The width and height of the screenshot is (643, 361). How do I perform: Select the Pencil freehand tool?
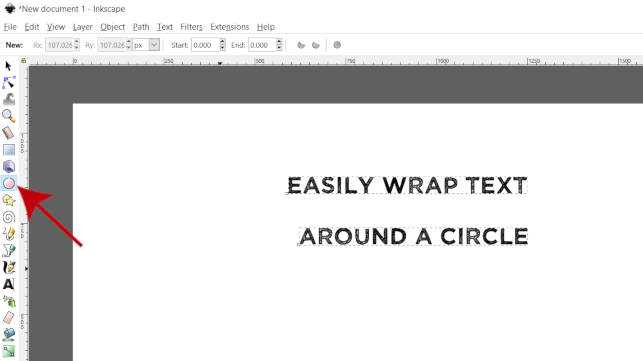coord(9,233)
